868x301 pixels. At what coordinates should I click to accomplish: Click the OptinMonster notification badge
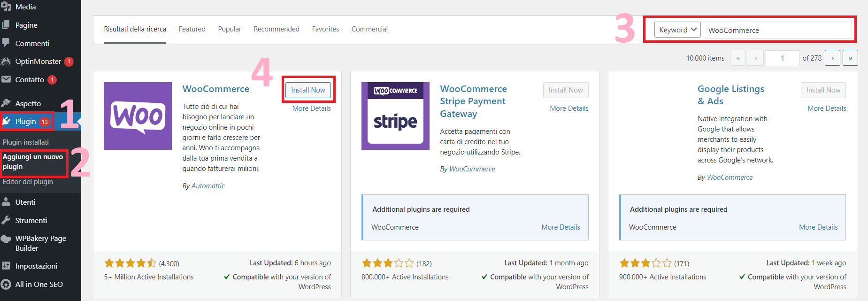coord(69,62)
